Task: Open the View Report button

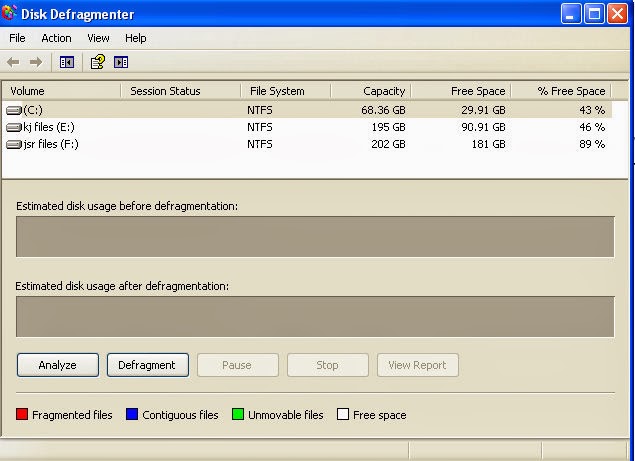Action: pos(418,365)
